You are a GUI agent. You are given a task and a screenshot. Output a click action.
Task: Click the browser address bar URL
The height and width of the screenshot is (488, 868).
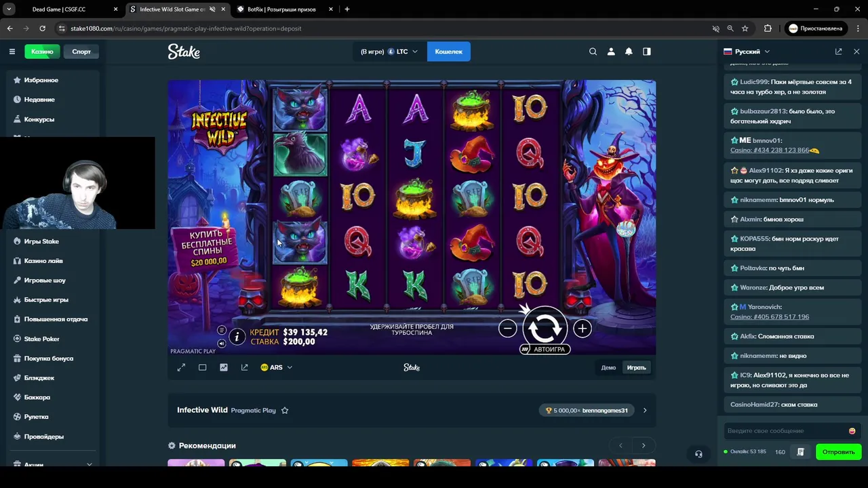click(186, 28)
